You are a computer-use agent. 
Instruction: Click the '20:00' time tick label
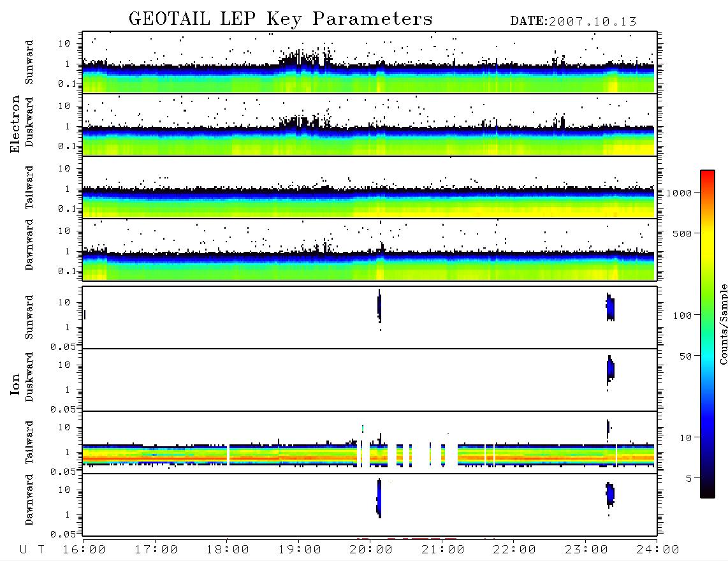pos(371,550)
